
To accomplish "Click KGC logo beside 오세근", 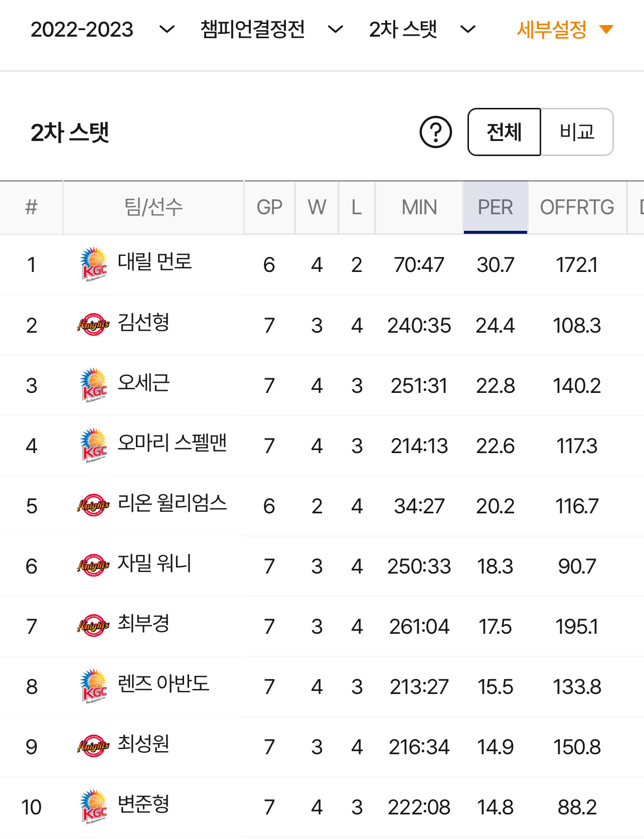I will point(94,385).
